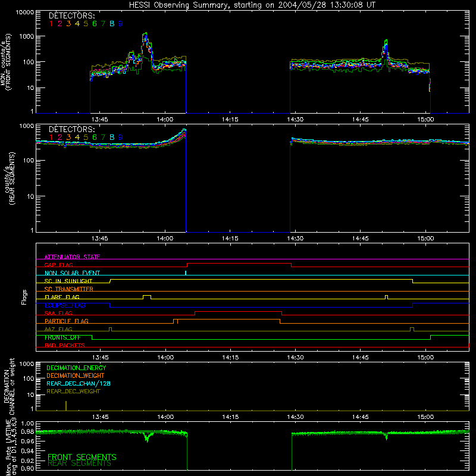The image size is (476, 476).
Task: Click the Flags vertical axis title
Action: pyautogui.click(x=24, y=297)
